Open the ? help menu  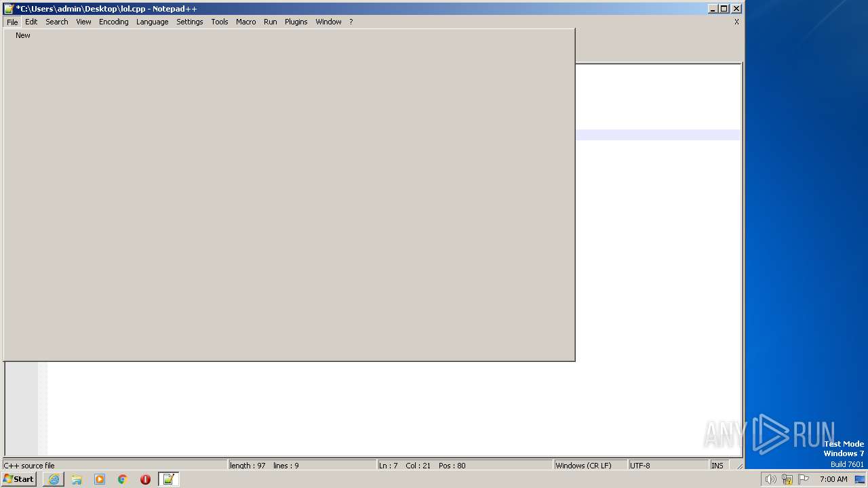click(x=351, y=22)
